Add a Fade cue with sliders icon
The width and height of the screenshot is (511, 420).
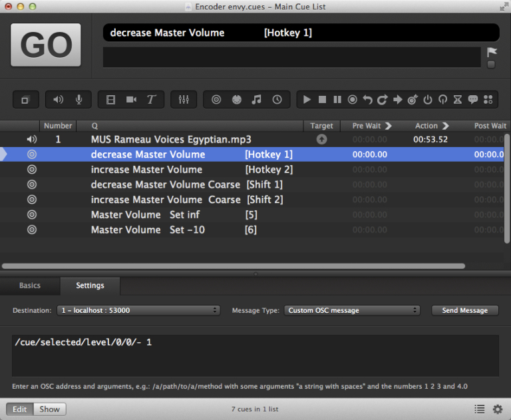point(184,100)
